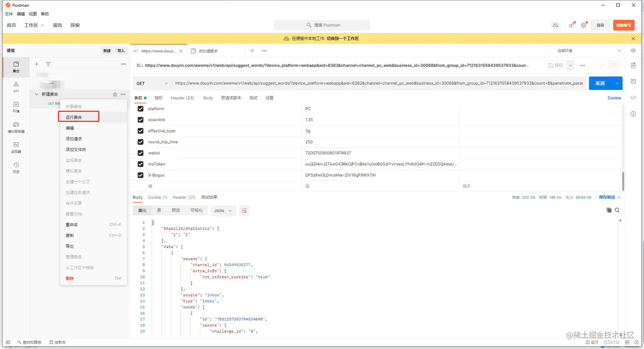Open the request's three-dot menu beside 保存
Viewport: 644px width, 349px height.
coord(583,65)
